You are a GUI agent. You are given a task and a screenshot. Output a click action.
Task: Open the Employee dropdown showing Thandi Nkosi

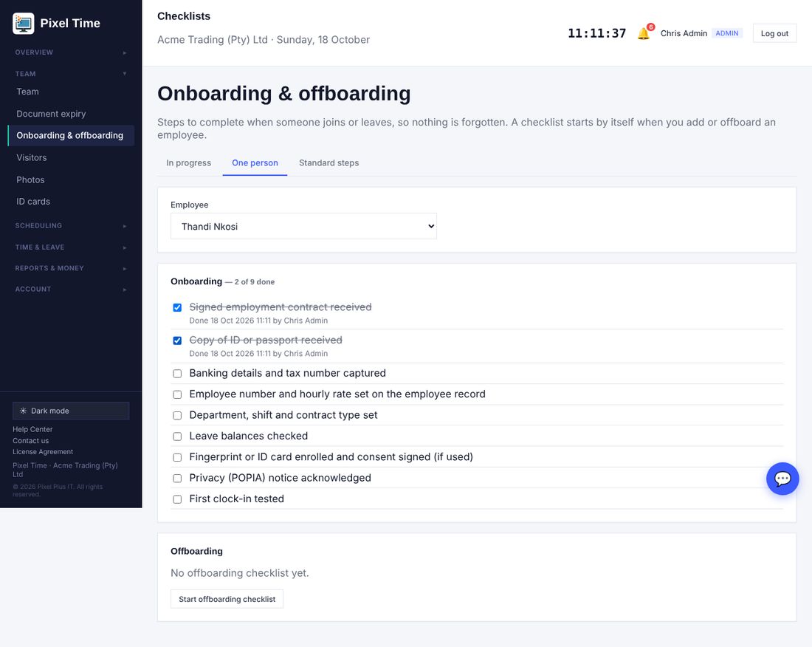point(303,226)
